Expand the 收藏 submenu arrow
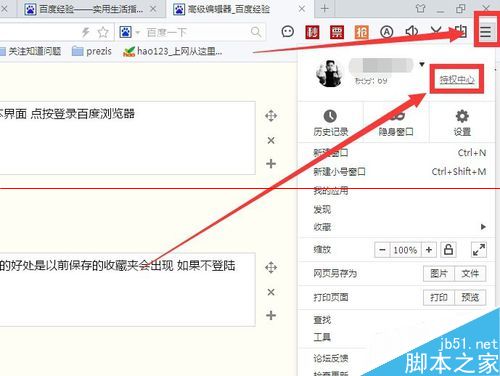Viewport: 500px width, 376px height. tap(483, 227)
